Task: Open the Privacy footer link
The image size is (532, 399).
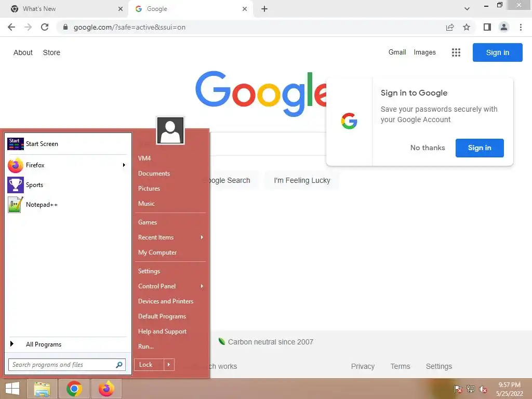Action: pos(363,366)
